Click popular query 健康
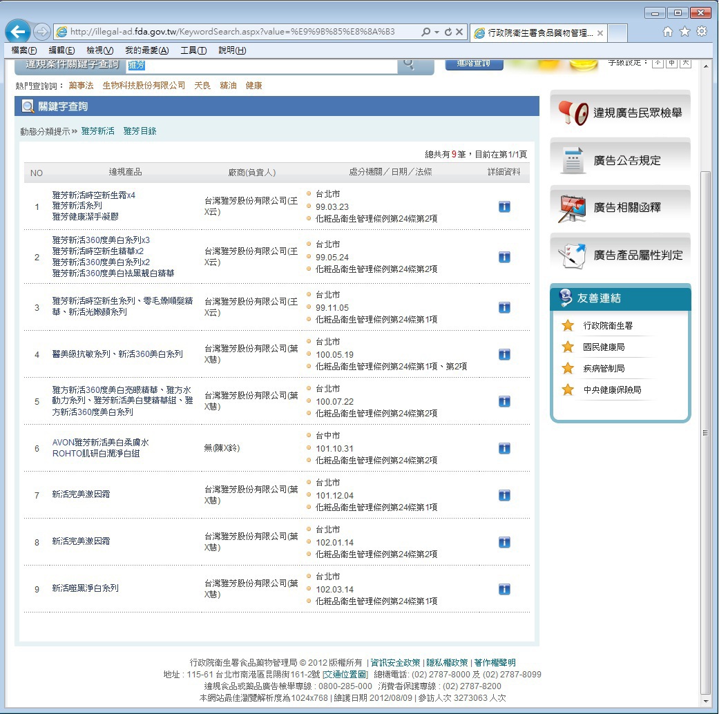The image size is (728, 714). (254, 86)
